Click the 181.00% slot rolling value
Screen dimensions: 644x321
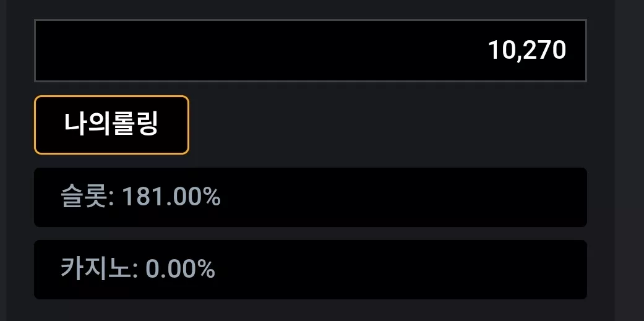coord(172,197)
